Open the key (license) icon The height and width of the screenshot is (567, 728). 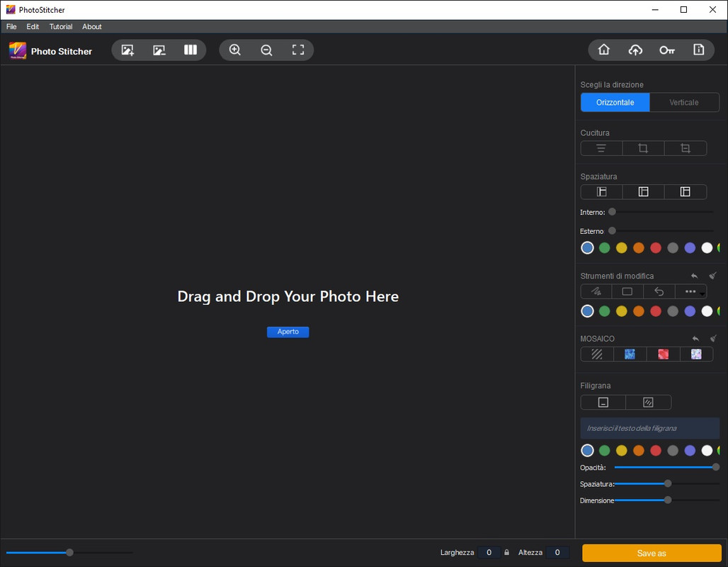tap(667, 50)
